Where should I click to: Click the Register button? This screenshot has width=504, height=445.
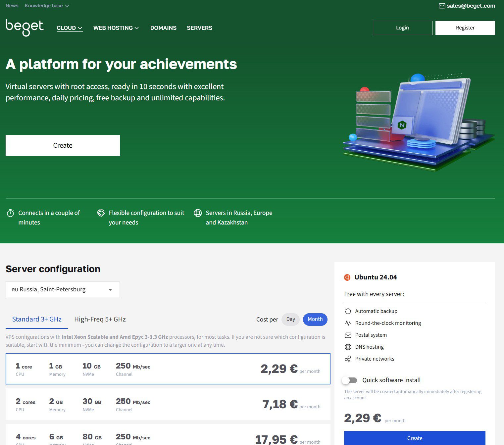465,28
